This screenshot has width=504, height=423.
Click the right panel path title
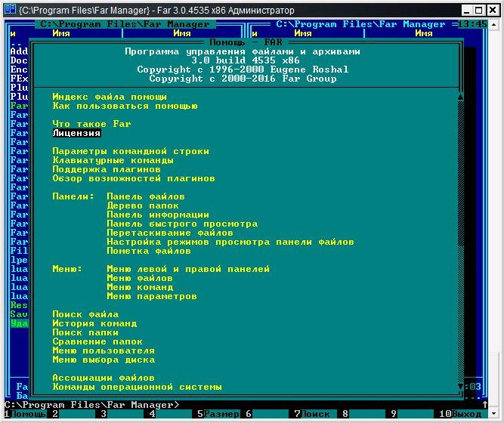360,24
